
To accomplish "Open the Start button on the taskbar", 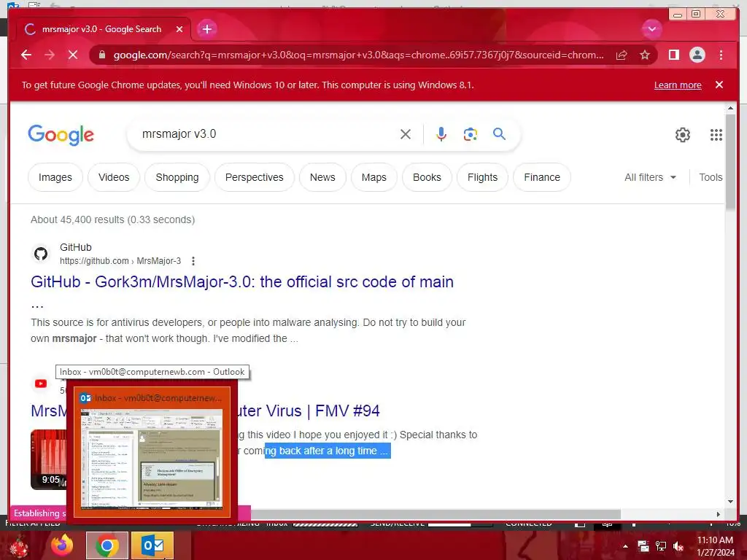I will (x=19, y=545).
